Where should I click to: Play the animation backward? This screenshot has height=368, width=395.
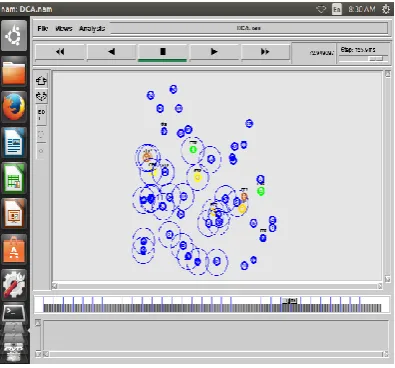click(x=111, y=52)
